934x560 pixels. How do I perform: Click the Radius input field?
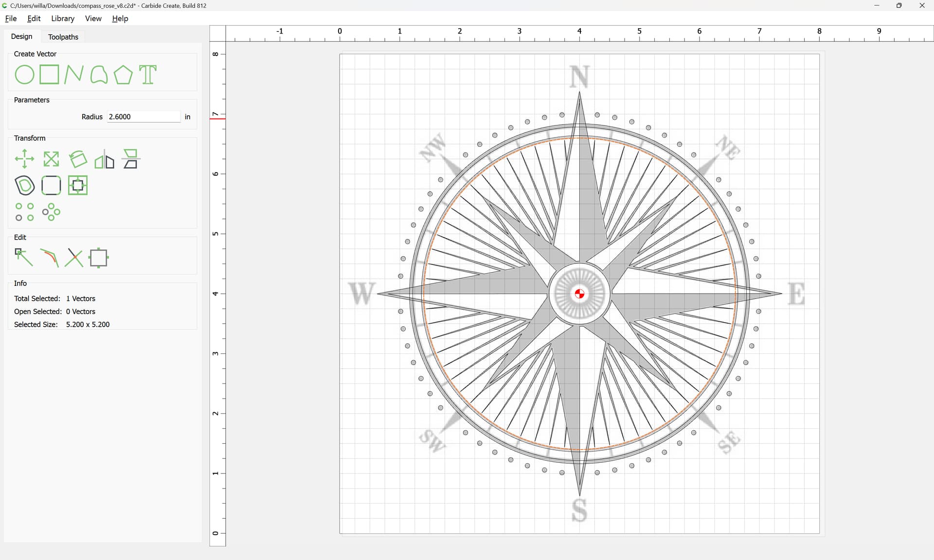[144, 117]
